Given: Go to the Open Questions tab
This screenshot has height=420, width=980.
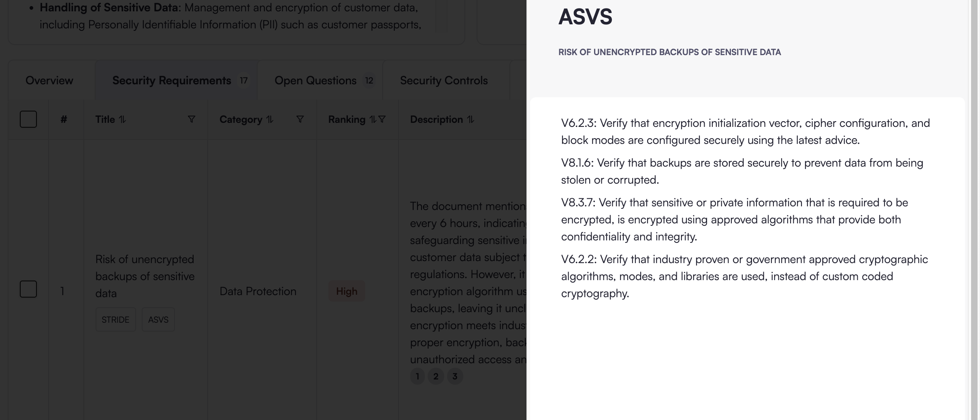Looking at the screenshot, I should [x=315, y=80].
